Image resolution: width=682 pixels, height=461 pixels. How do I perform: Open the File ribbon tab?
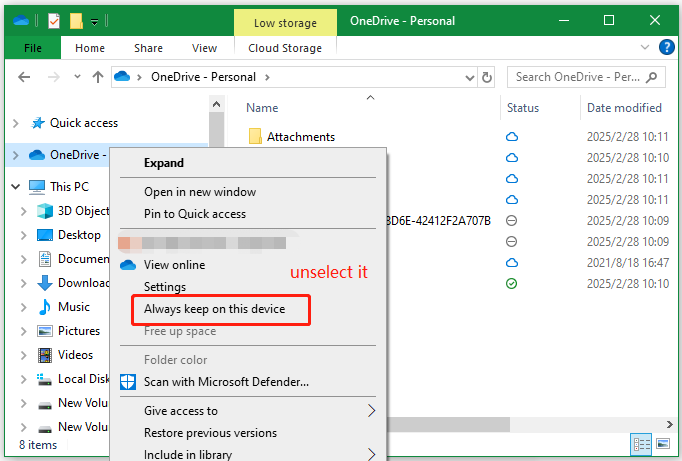[x=33, y=48]
